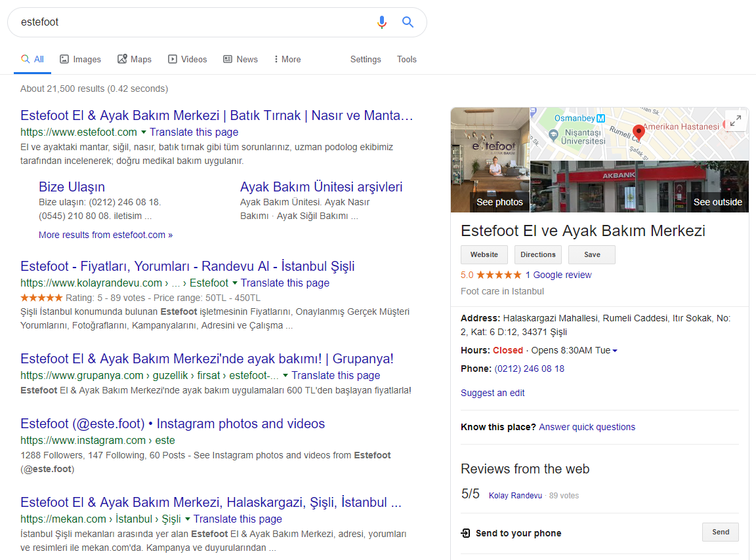Open the Kolay Randevu reviews link
Viewport: 756px width, 560px height.
pyautogui.click(x=515, y=496)
